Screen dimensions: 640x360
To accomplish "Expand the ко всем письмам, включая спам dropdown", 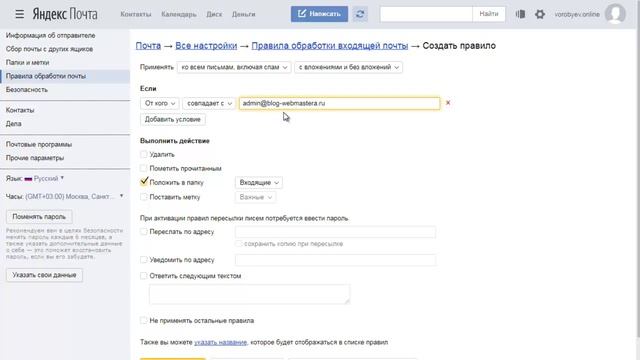I will (234, 67).
